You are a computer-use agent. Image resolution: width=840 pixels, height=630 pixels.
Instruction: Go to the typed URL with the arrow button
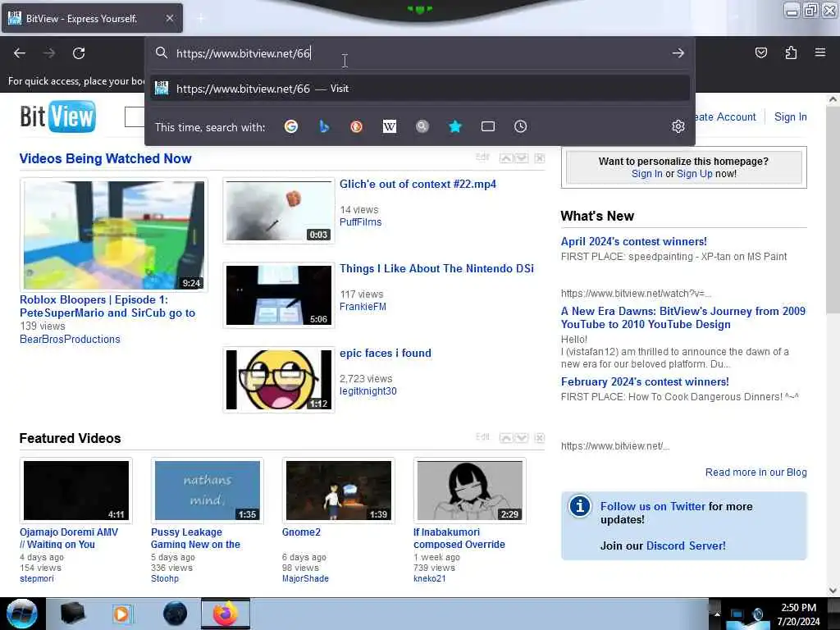click(x=678, y=53)
